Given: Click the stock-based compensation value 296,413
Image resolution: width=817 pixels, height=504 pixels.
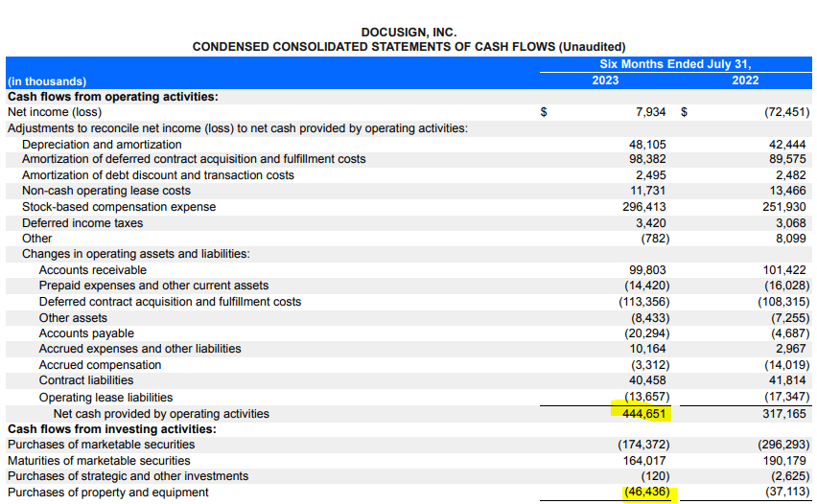Looking at the screenshot, I should pyautogui.click(x=644, y=207).
